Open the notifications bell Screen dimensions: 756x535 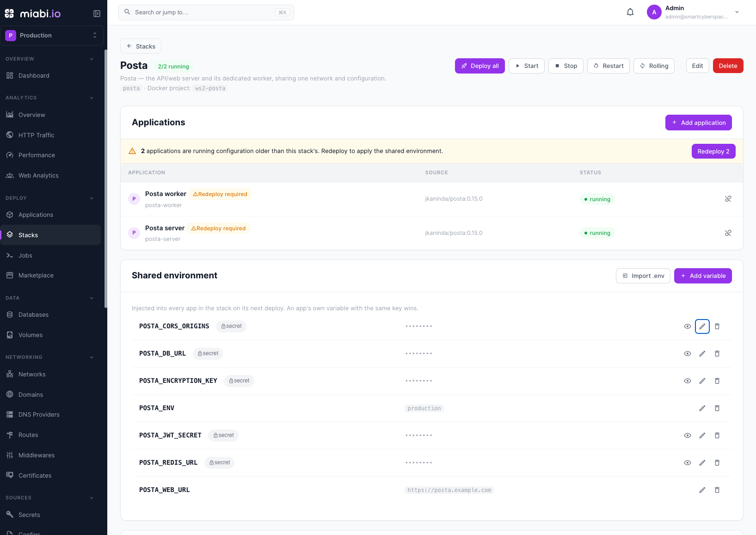(630, 12)
